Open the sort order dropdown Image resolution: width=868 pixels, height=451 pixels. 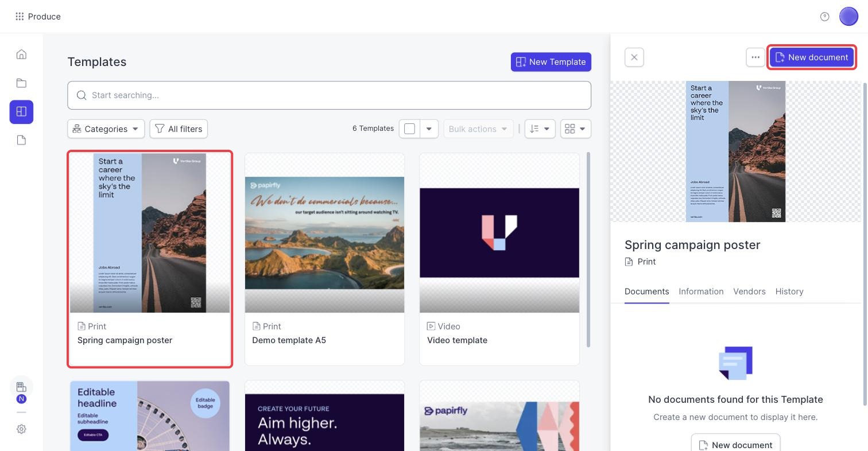tap(540, 129)
